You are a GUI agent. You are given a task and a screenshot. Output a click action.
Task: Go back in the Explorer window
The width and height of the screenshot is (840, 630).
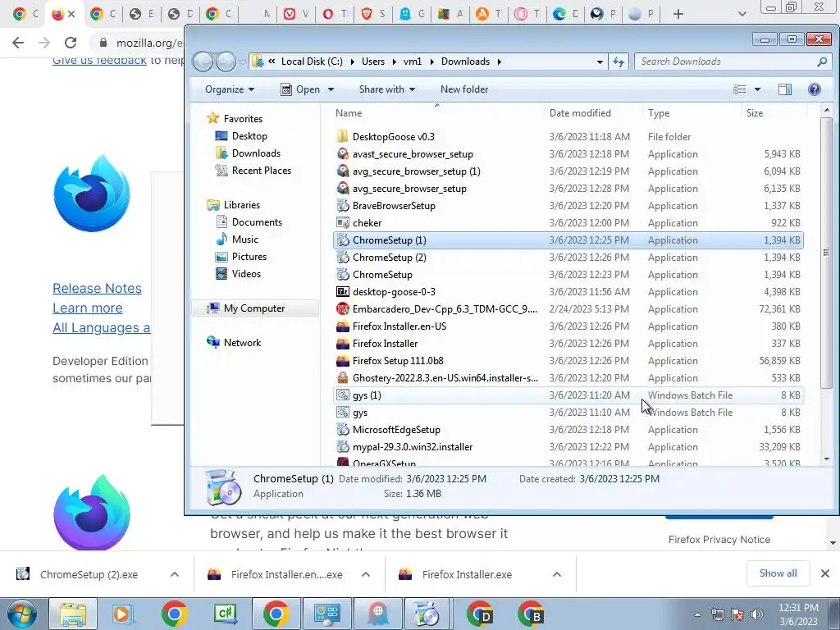click(203, 62)
